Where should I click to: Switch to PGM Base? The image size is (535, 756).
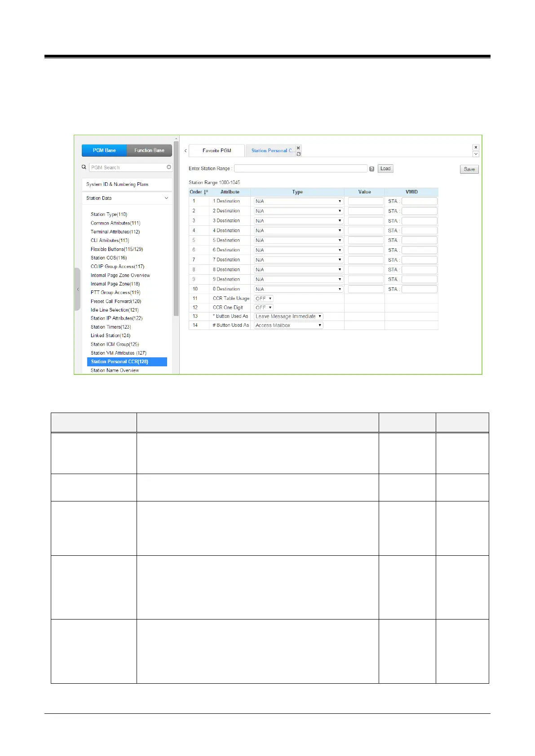(x=104, y=150)
